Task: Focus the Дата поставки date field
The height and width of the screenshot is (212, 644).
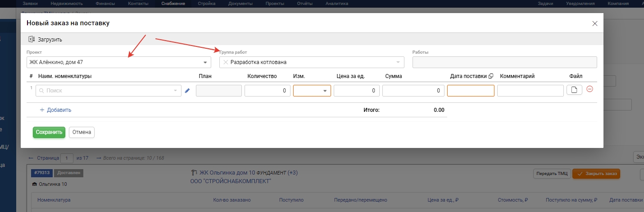Action: [x=471, y=91]
